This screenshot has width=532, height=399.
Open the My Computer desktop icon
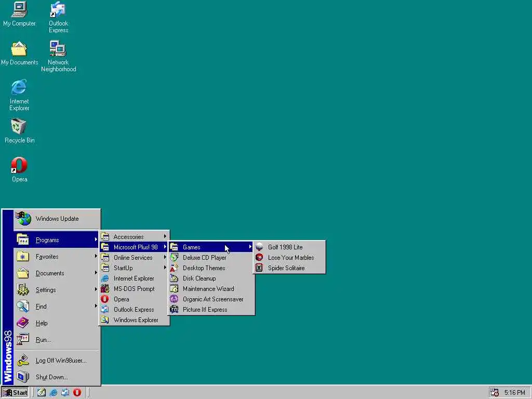[19, 14]
